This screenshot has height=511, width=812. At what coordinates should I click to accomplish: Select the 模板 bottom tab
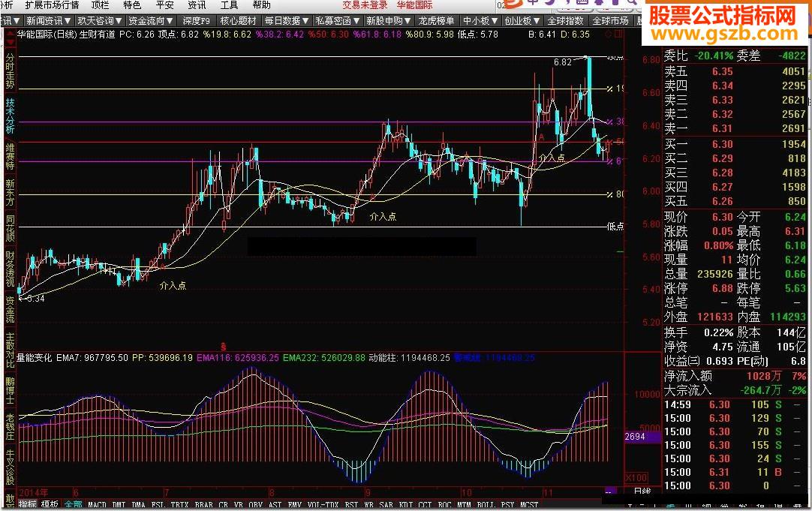pos(50,504)
